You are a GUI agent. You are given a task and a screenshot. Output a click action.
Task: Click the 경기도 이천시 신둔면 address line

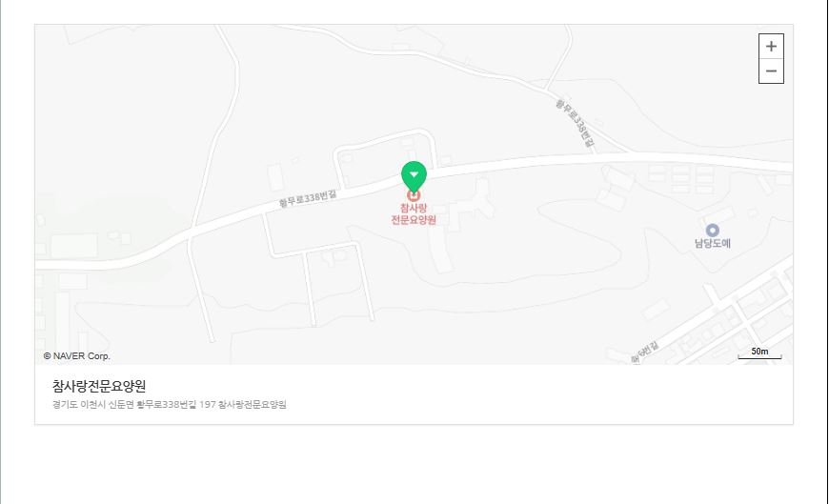(x=170, y=405)
